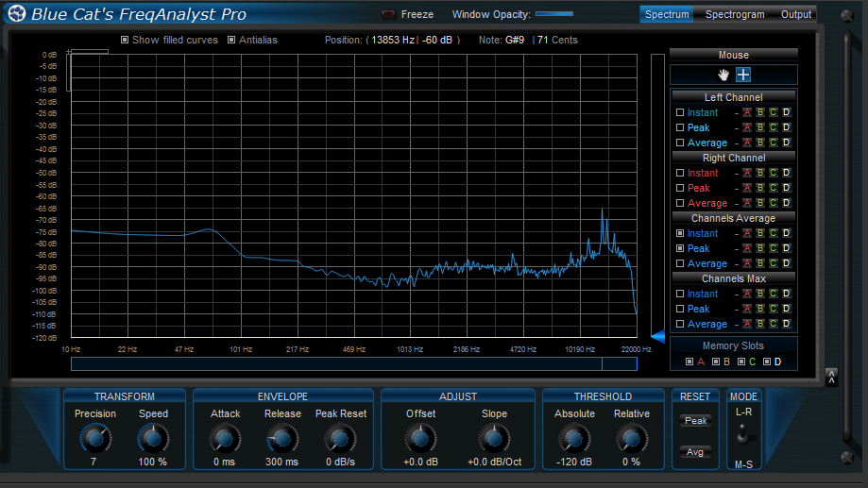Screen dimensions: 868x488
Task: Assign Left Channel Instant to slot D
Action: click(x=786, y=112)
